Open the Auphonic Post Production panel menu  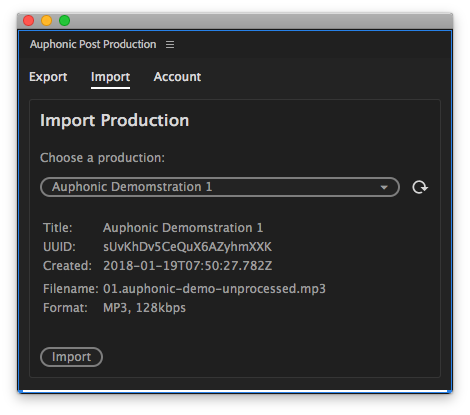pyautogui.click(x=170, y=44)
